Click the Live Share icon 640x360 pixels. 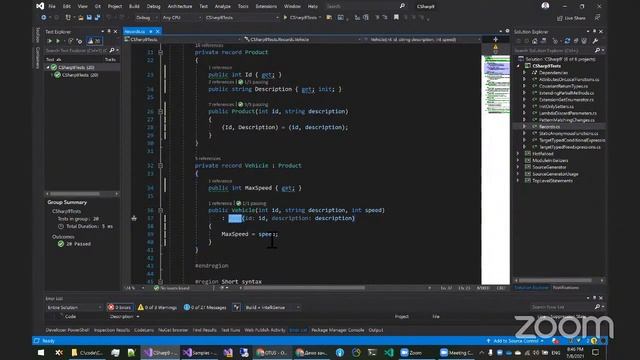[x=560, y=18]
